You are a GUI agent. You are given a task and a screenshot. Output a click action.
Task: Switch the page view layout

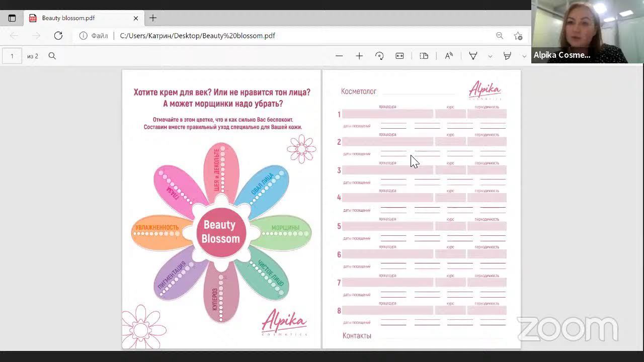pyautogui.click(x=424, y=56)
